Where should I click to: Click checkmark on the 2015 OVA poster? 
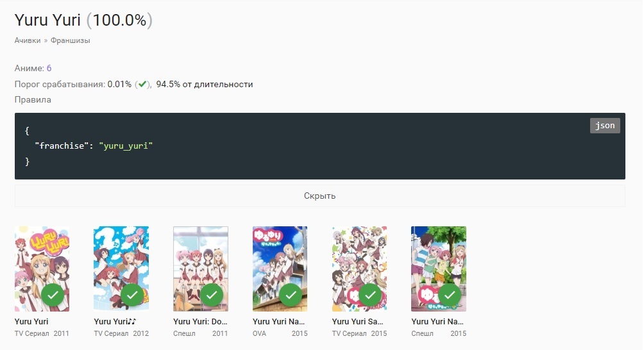(x=291, y=295)
